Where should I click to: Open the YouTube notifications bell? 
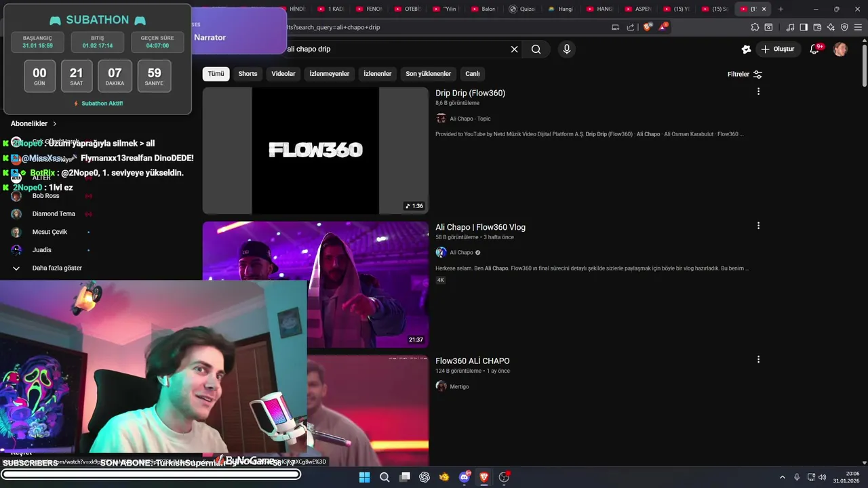(x=815, y=49)
